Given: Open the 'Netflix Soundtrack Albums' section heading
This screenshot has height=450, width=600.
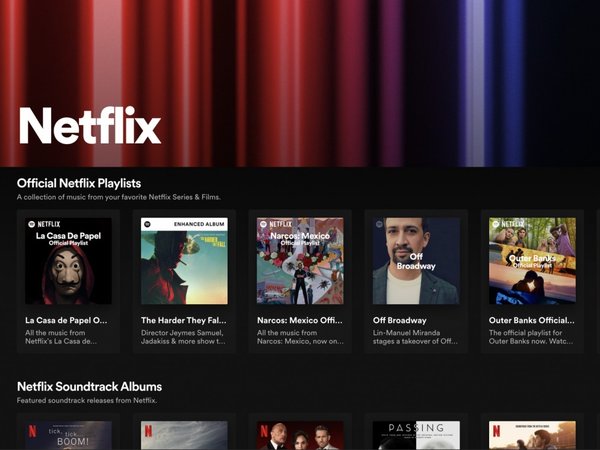Looking at the screenshot, I should (89, 386).
